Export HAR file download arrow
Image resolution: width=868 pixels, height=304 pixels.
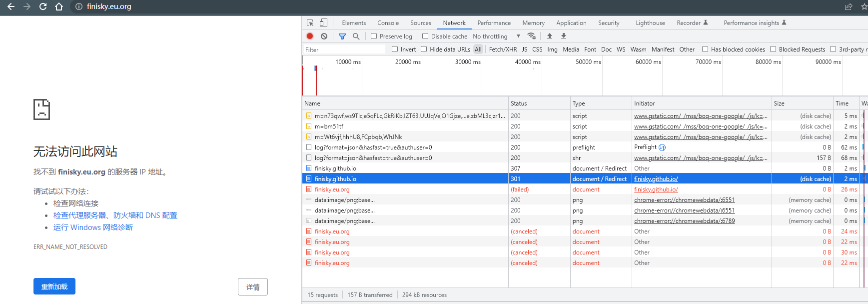(x=564, y=36)
